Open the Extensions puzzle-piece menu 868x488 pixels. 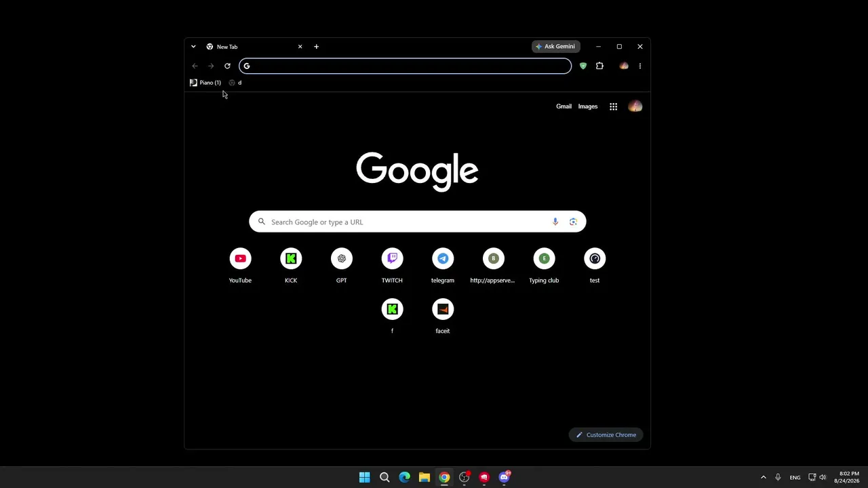pos(599,66)
